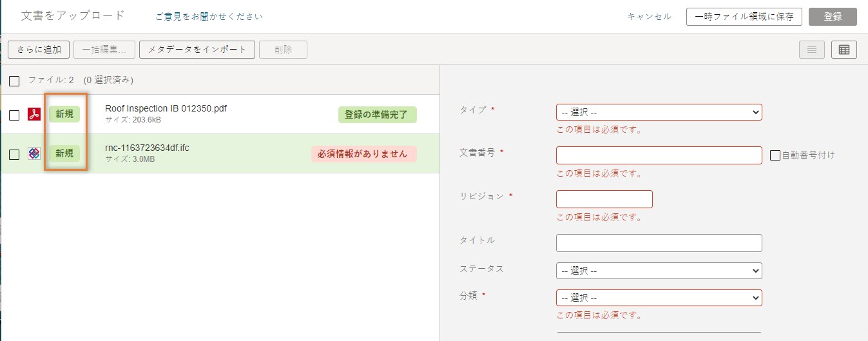
Task: Click メタデータをインポート button
Action: pos(197,50)
